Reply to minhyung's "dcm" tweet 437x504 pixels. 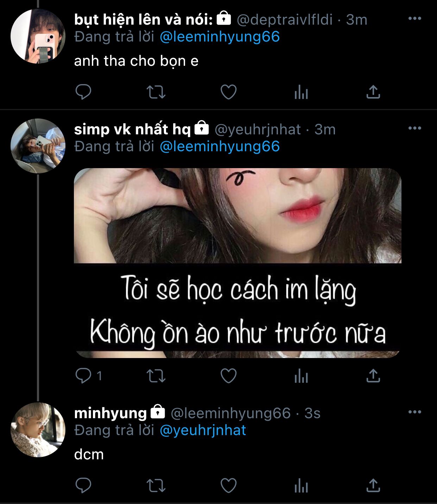[83, 486]
